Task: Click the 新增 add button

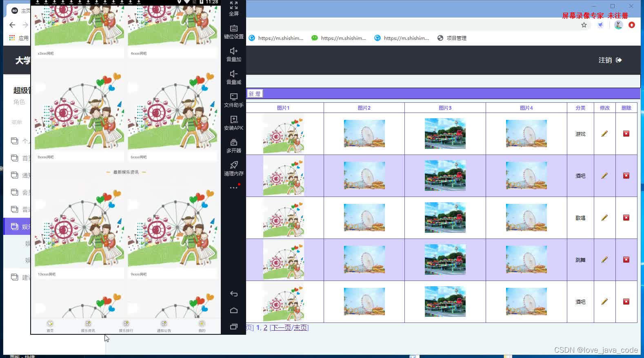Action: [x=255, y=94]
